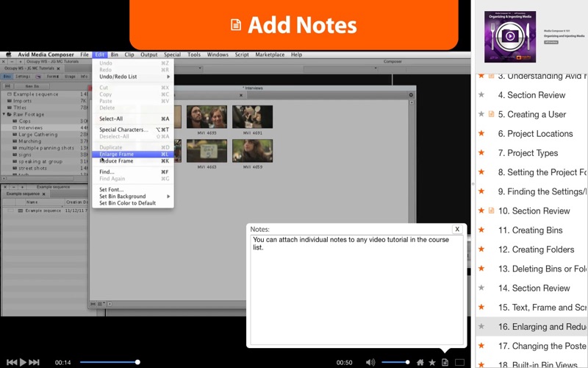Click the MVI 4693 clip thumbnail
Image resolution: width=588 pixels, height=368 pixels.
(207, 117)
